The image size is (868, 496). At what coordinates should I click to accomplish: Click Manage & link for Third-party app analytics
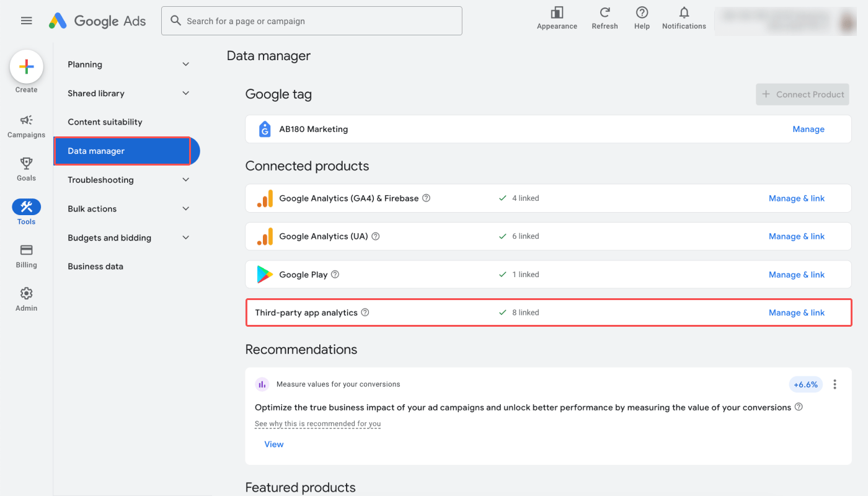pyautogui.click(x=797, y=312)
